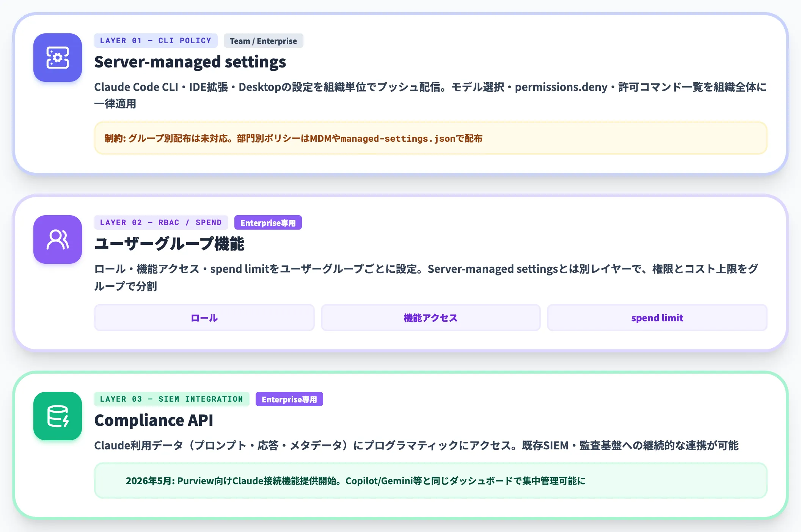
Task: Click the Enterprise専用 badge beside RBAC / SPEND
Action: [x=268, y=223]
